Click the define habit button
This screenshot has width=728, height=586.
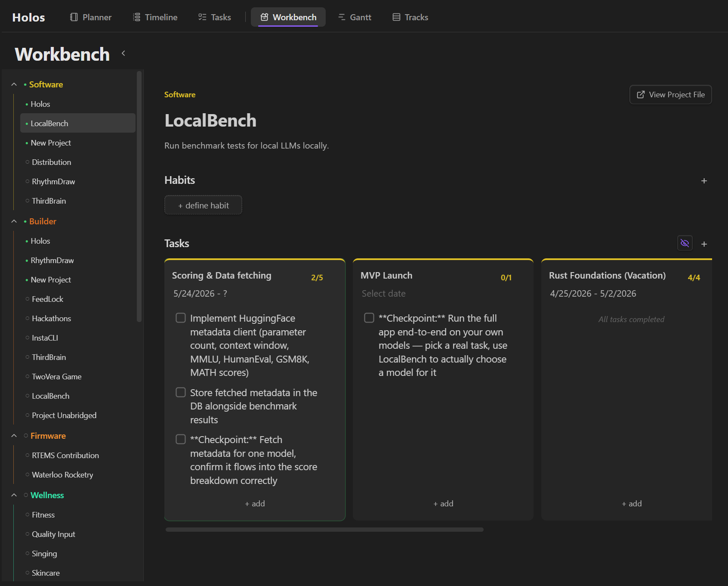point(203,205)
